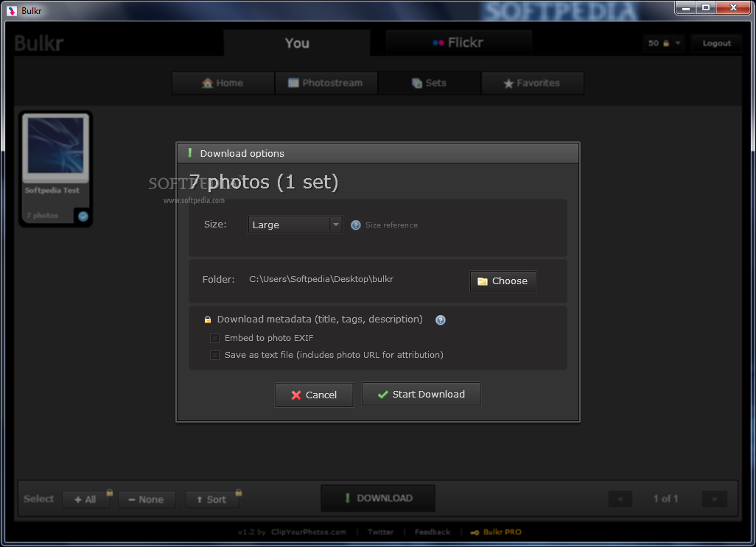The height and width of the screenshot is (547, 756).
Task: Click the lock badge on + All button
Action: 110,493
